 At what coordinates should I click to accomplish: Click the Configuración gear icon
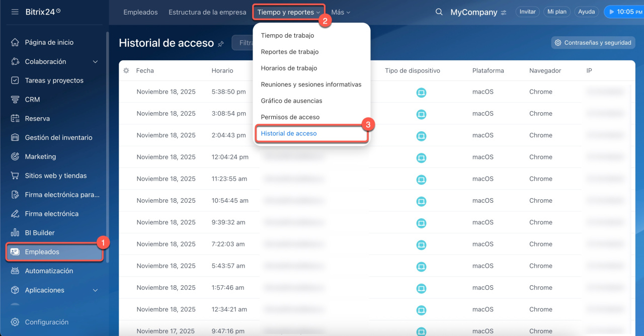pos(15,322)
